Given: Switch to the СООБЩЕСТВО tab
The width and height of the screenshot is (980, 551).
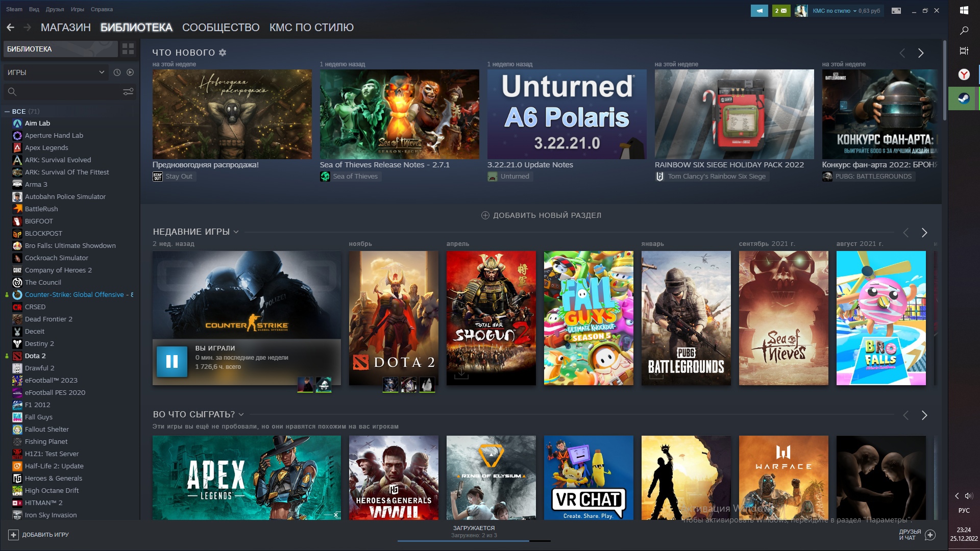Looking at the screenshot, I should click(x=221, y=28).
